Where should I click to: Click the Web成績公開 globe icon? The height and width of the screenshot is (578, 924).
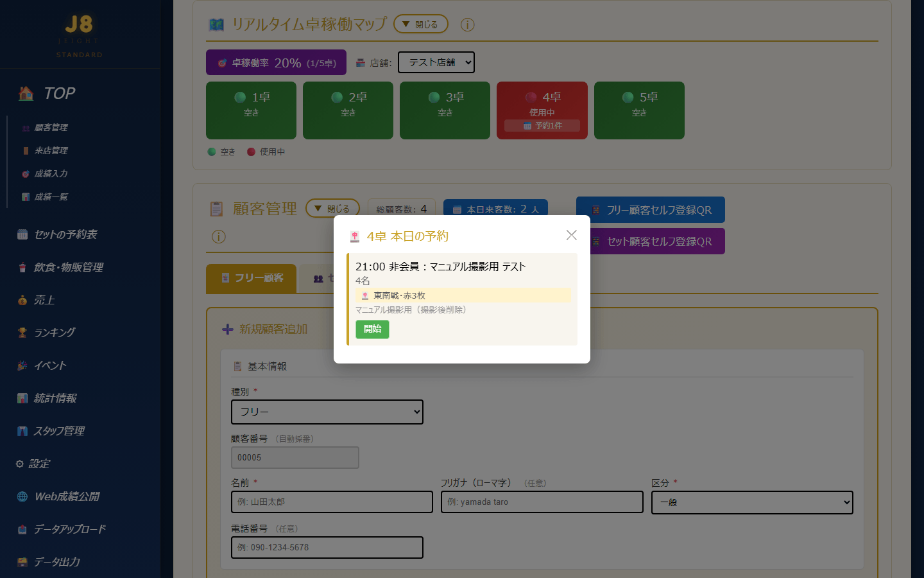(22, 496)
